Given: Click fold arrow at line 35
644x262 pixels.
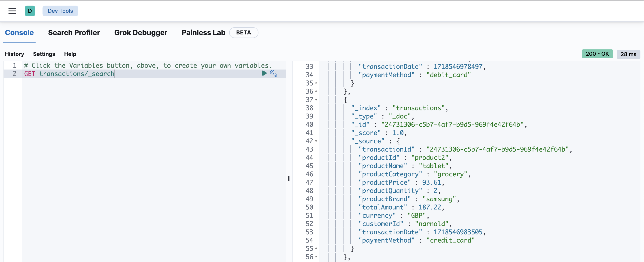Looking at the screenshot, I should [316, 83].
